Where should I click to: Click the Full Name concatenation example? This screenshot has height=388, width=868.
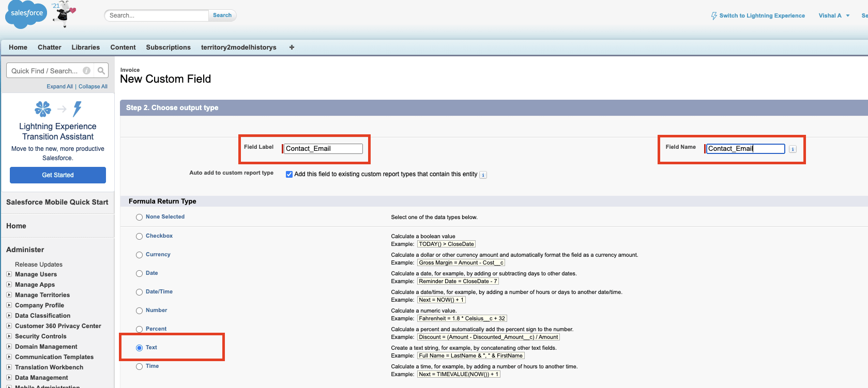pos(471,356)
